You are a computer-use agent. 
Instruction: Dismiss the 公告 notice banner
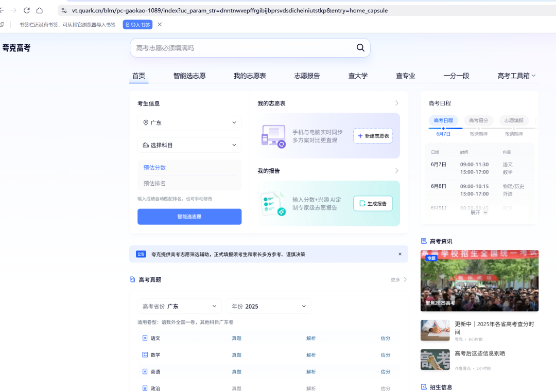coord(400,254)
